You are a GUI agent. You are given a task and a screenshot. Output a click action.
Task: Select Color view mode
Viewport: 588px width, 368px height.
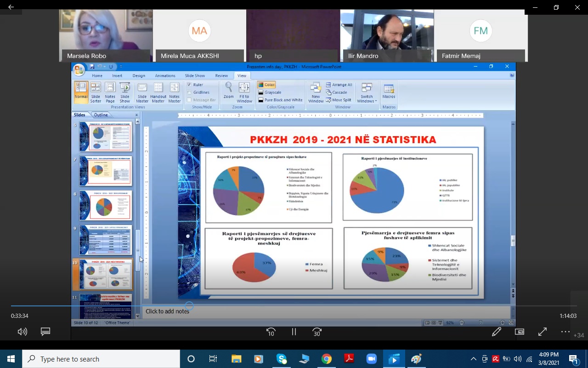pos(266,85)
